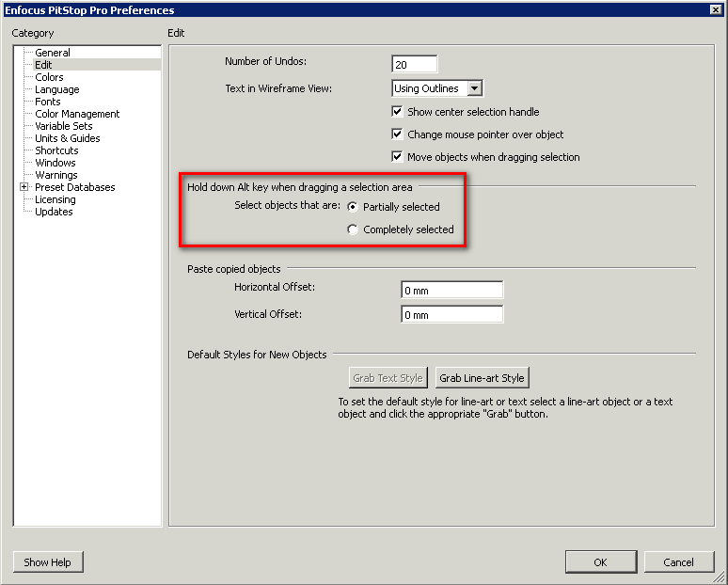Open the Warnings category
The width and height of the screenshot is (728, 585).
tap(56, 175)
